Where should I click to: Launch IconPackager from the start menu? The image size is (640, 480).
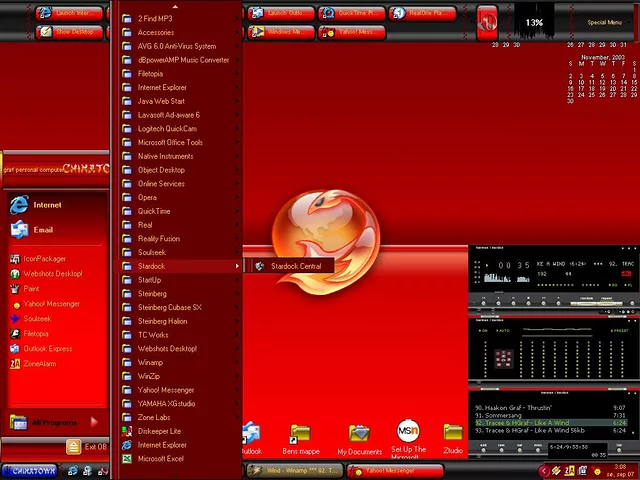click(44, 259)
